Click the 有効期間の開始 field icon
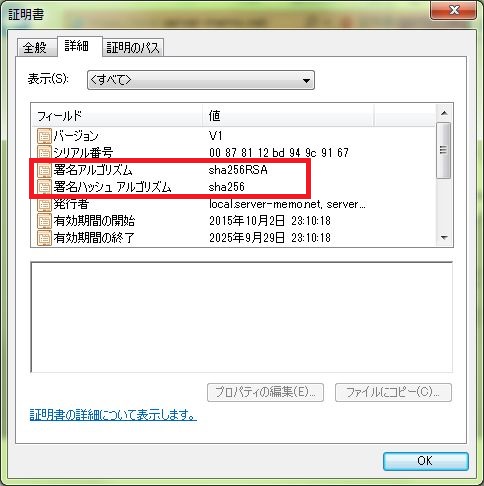This screenshot has width=484, height=486. [x=44, y=221]
